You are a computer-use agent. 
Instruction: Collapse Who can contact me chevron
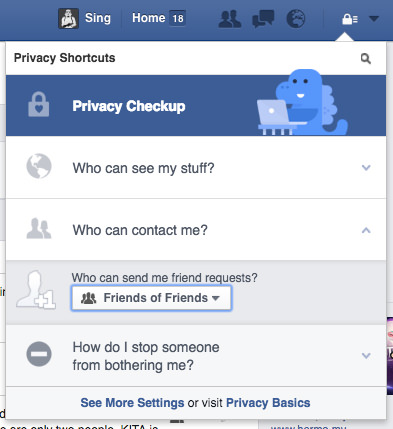click(x=366, y=230)
